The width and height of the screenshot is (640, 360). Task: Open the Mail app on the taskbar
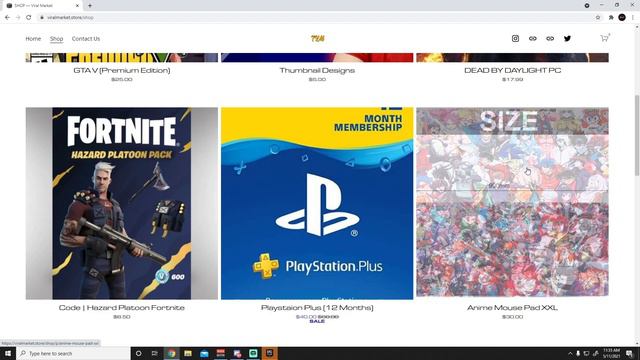204,353
